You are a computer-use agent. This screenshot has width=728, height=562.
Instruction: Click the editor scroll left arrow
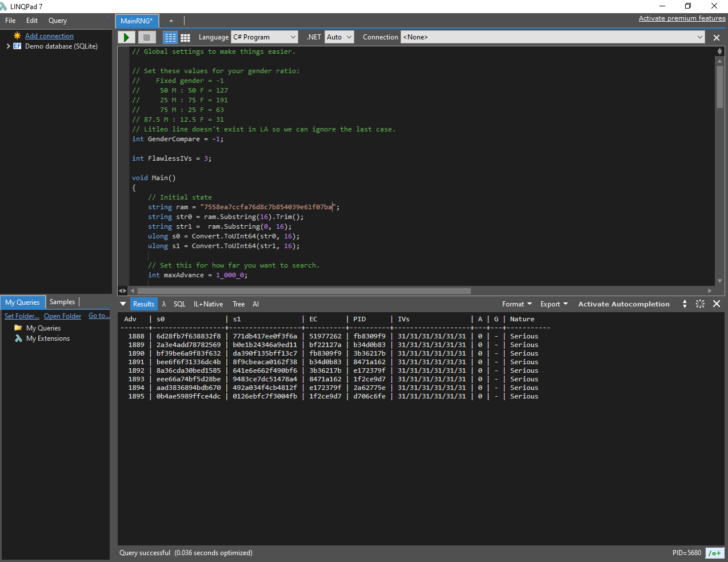pyautogui.click(x=133, y=290)
